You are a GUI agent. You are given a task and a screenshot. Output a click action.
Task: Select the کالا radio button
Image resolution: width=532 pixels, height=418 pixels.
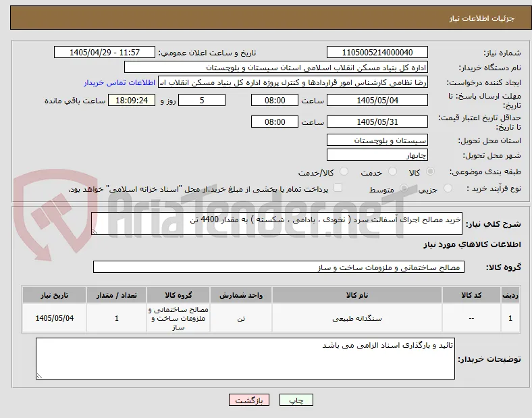click(x=430, y=172)
